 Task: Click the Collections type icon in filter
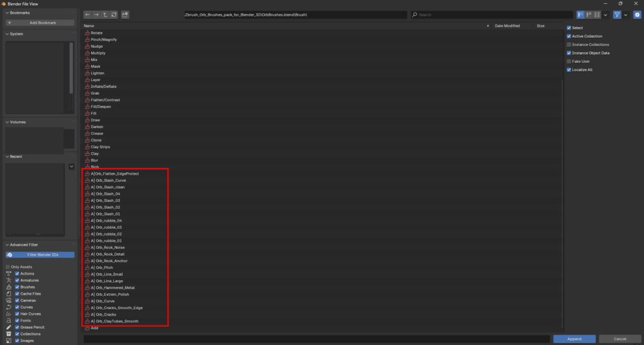(9, 334)
